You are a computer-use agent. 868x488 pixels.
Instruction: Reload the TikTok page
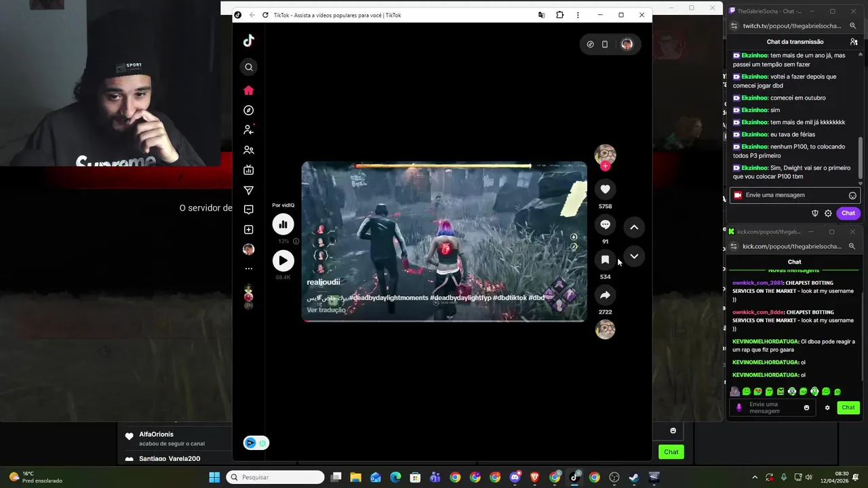coord(265,15)
